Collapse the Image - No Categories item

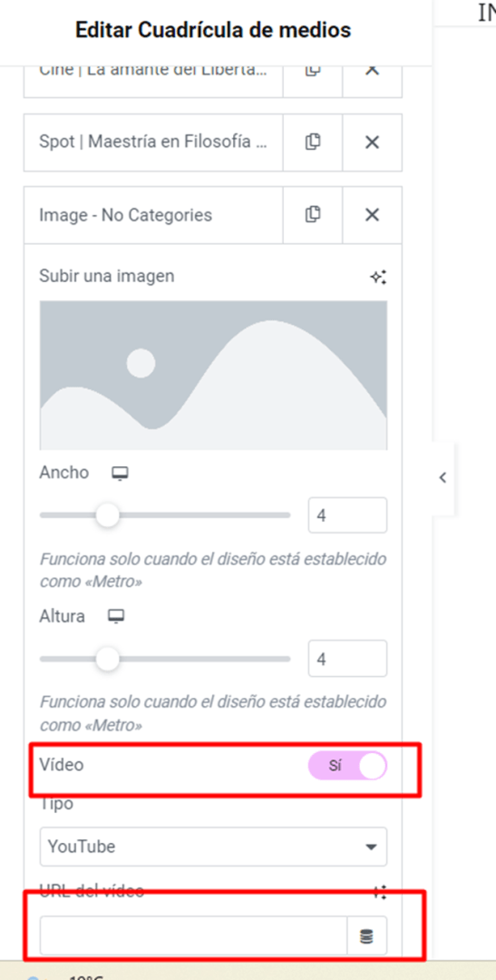coord(153,215)
